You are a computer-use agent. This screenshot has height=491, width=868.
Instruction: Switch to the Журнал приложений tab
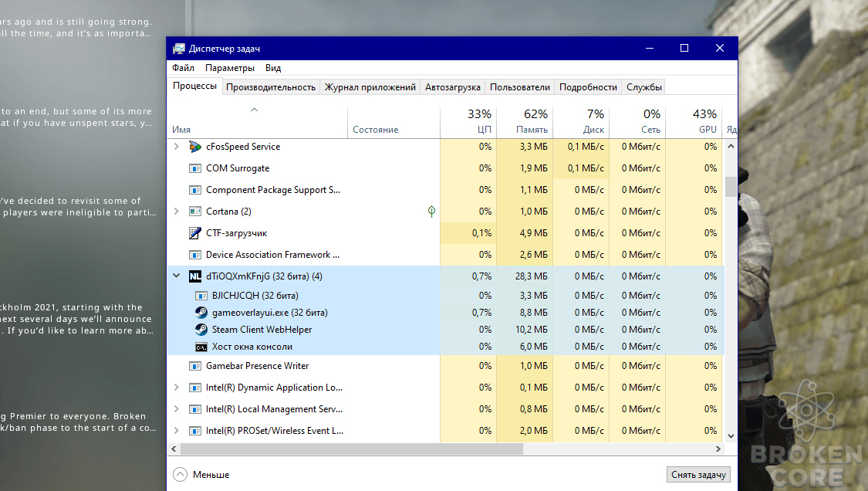(370, 87)
